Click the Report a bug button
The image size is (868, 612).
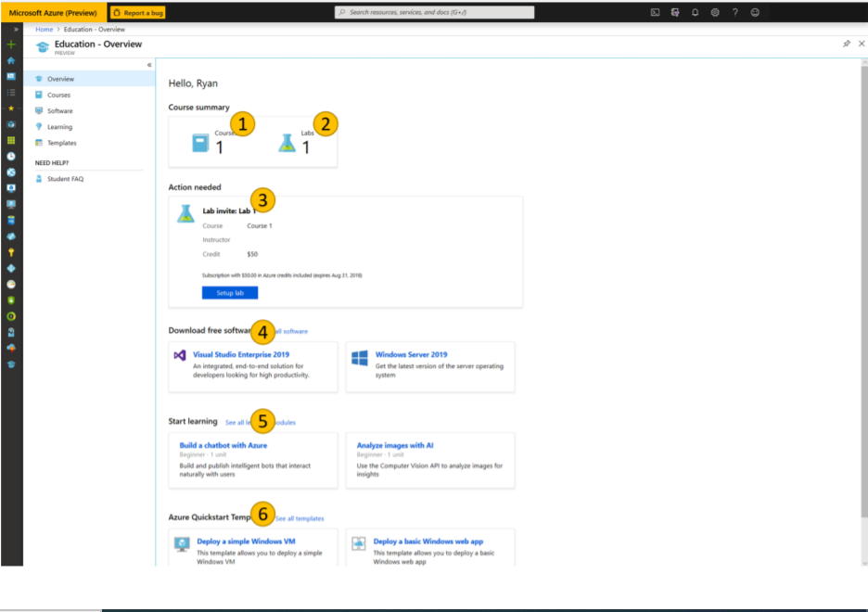click(x=138, y=13)
